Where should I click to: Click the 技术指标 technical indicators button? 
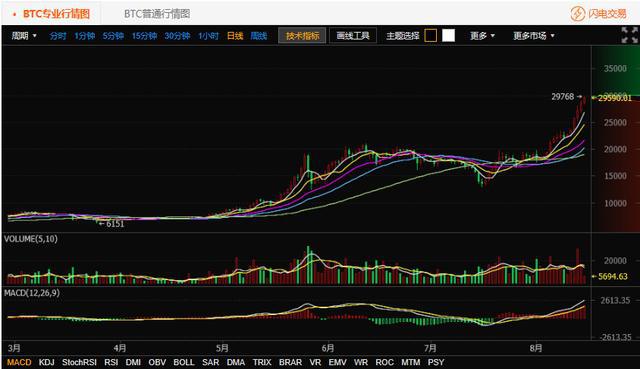[x=302, y=36]
